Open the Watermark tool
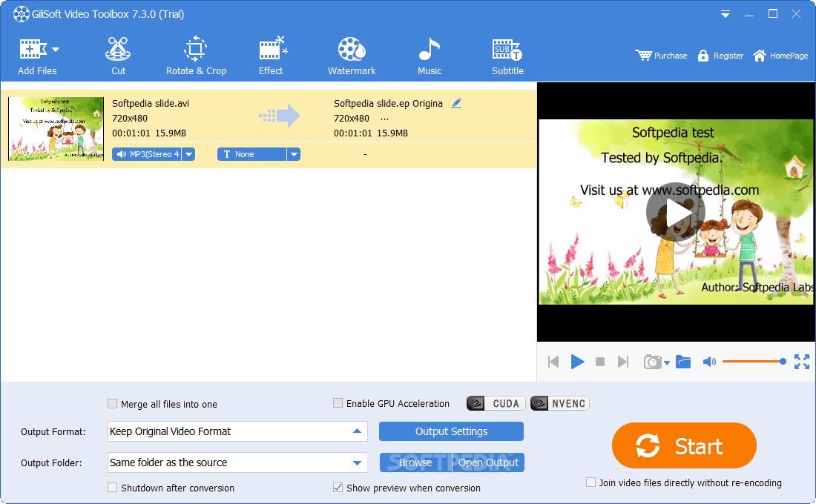Screen dimensions: 816x504 [352, 56]
